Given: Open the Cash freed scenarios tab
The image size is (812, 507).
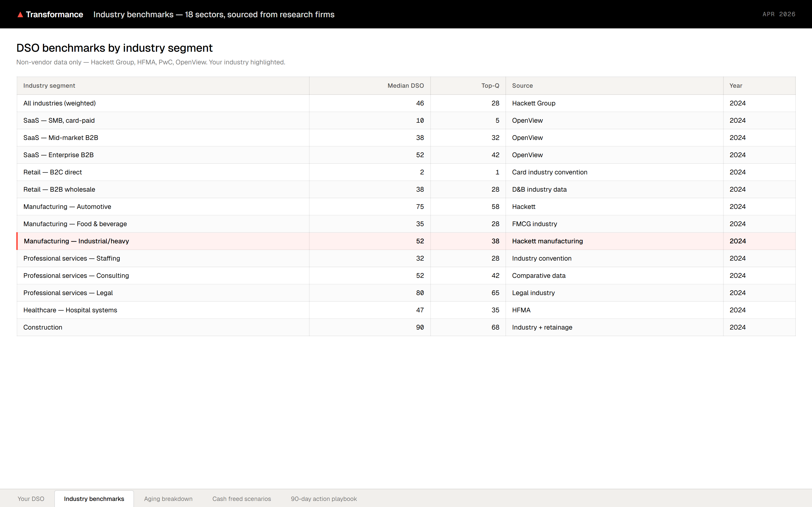Looking at the screenshot, I should pos(242,499).
